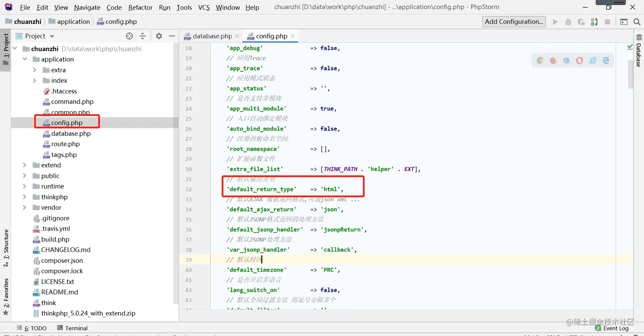Open file in Firefox browser icon
Viewport: 644px width, 336px height.
[553, 61]
